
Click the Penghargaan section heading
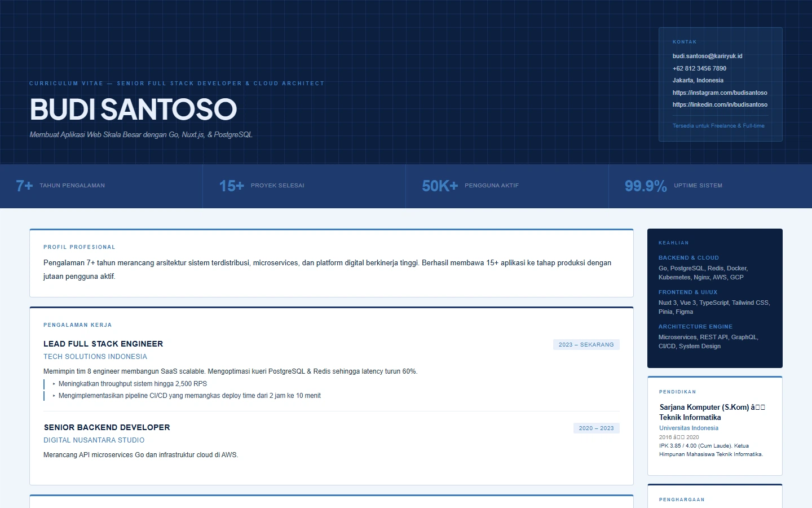click(x=682, y=500)
